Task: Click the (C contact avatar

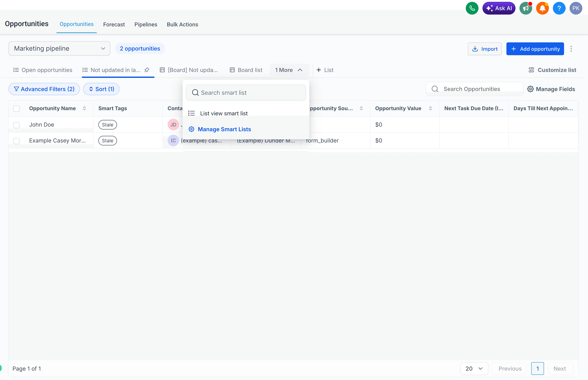Action: click(173, 140)
